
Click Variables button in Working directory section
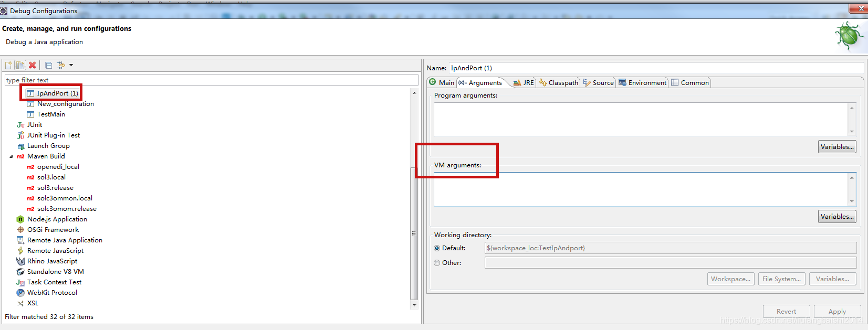[x=832, y=279]
